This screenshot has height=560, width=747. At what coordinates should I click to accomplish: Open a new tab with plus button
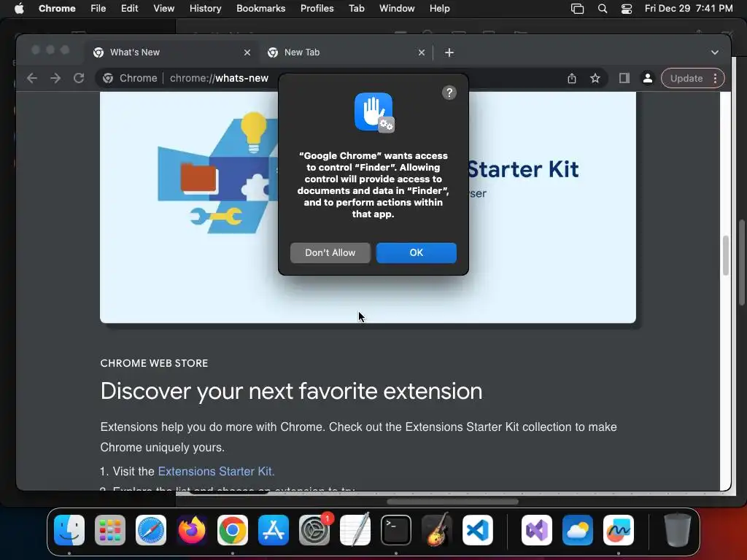[x=449, y=52]
